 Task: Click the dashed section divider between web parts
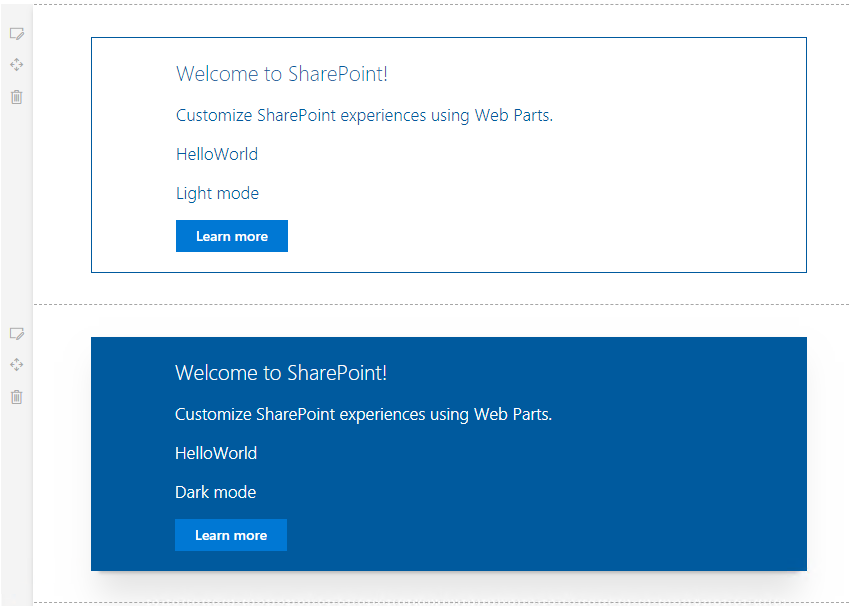(440, 300)
